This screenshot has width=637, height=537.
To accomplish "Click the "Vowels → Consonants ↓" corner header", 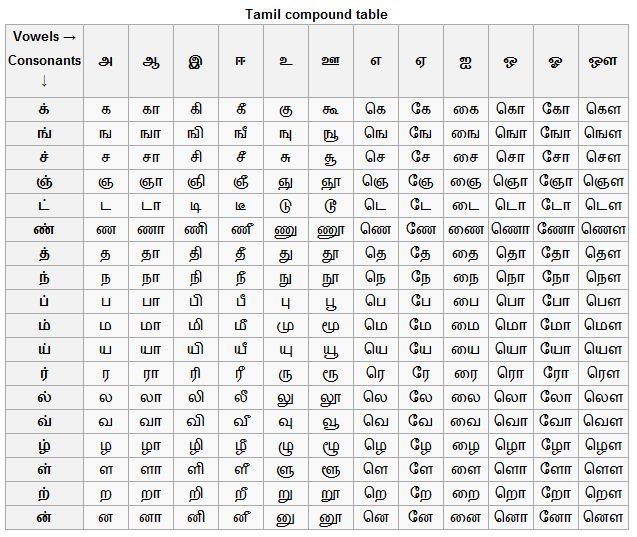I will point(44,60).
